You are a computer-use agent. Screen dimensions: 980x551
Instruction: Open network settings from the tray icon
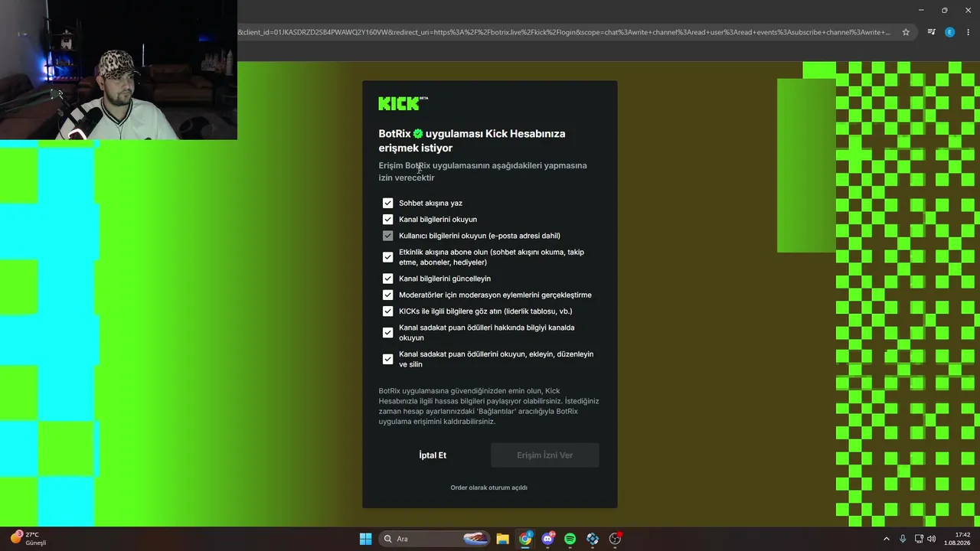coord(919,539)
